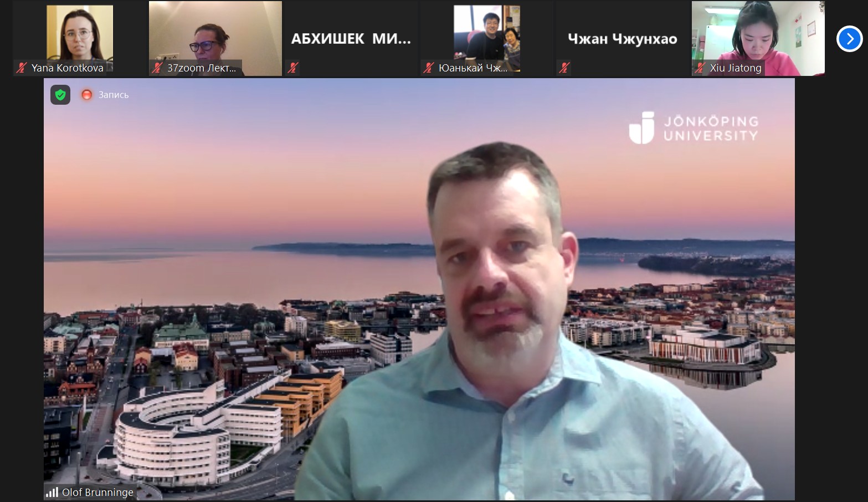This screenshot has height=502, width=868.
Task: Click Юанькай participant's muted microphone icon
Action: [429, 68]
